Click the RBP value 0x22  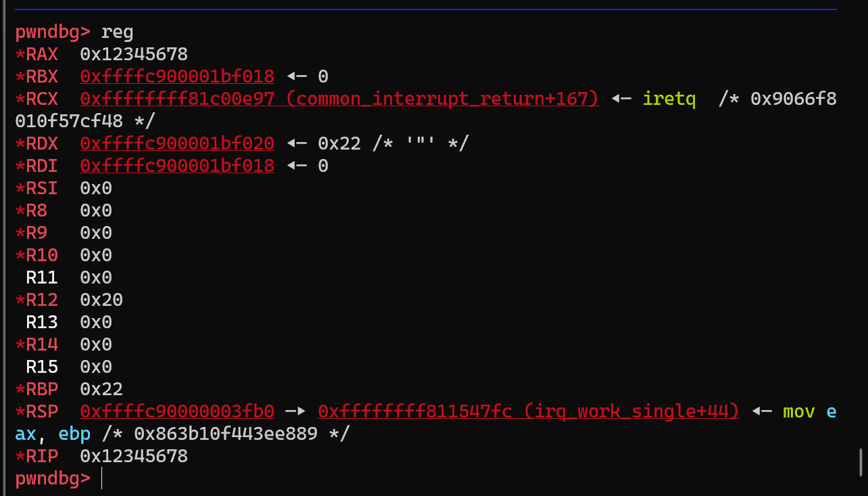click(x=101, y=388)
